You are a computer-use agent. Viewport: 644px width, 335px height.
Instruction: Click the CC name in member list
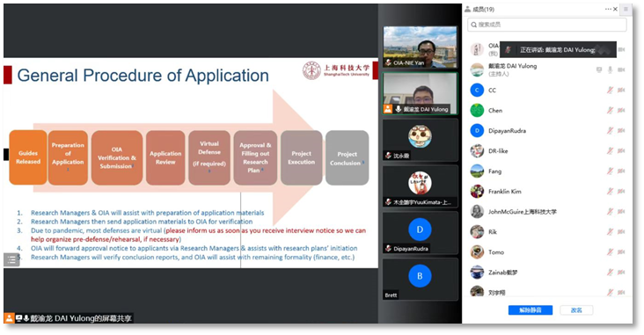(x=492, y=90)
